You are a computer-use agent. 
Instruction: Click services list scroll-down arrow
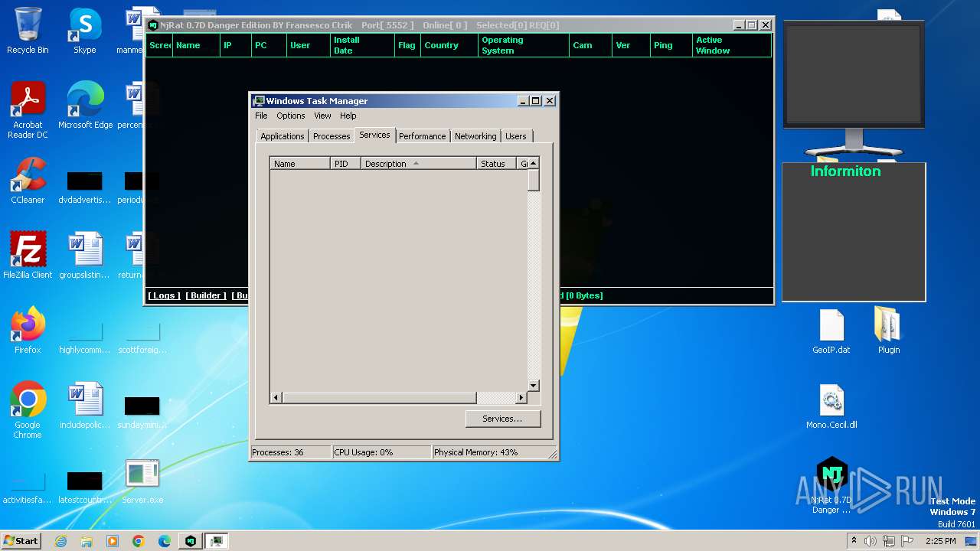534,386
